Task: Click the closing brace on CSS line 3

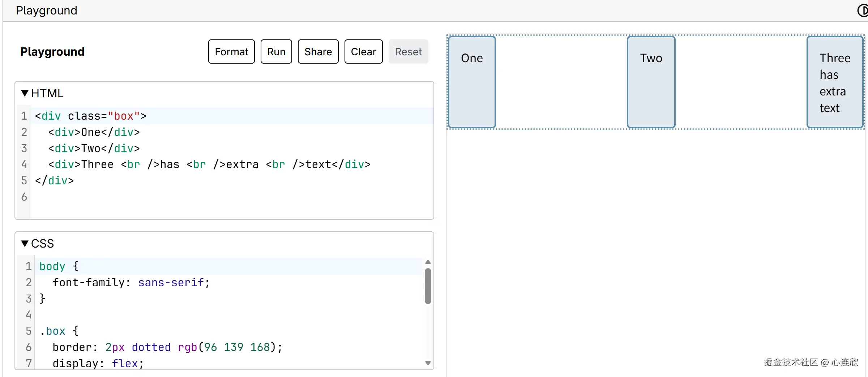Action: [x=42, y=299]
